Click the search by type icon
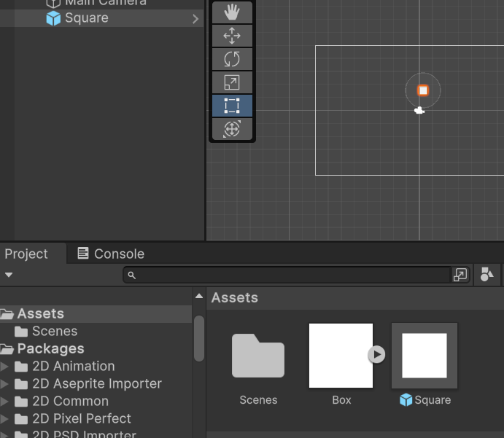 [486, 275]
